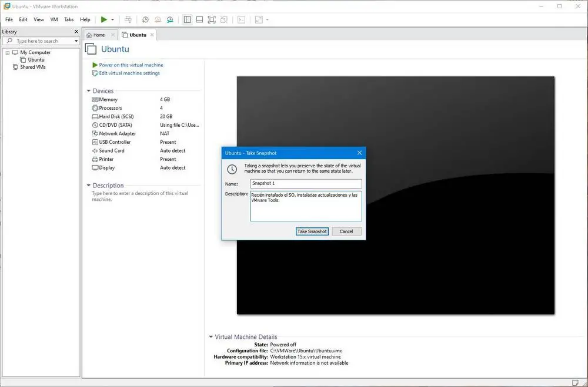This screenshot has height=387, width=588.
Task: Select Ubuntu VM in Library tree
Action: [36, 59]
